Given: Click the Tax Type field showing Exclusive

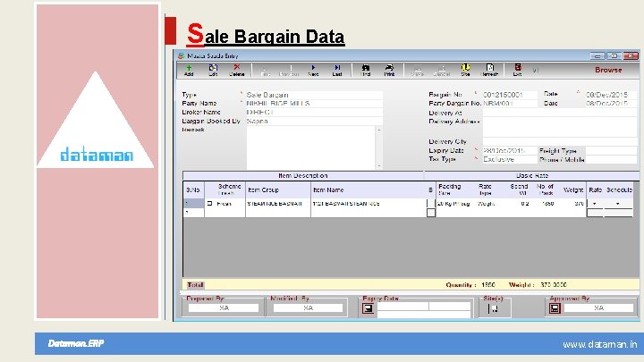Looking at the screenshot, I should [x=510, y=159].
